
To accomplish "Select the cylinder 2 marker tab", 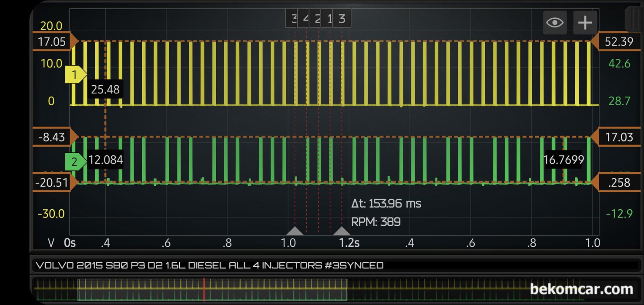I will (x=317, y=19).
